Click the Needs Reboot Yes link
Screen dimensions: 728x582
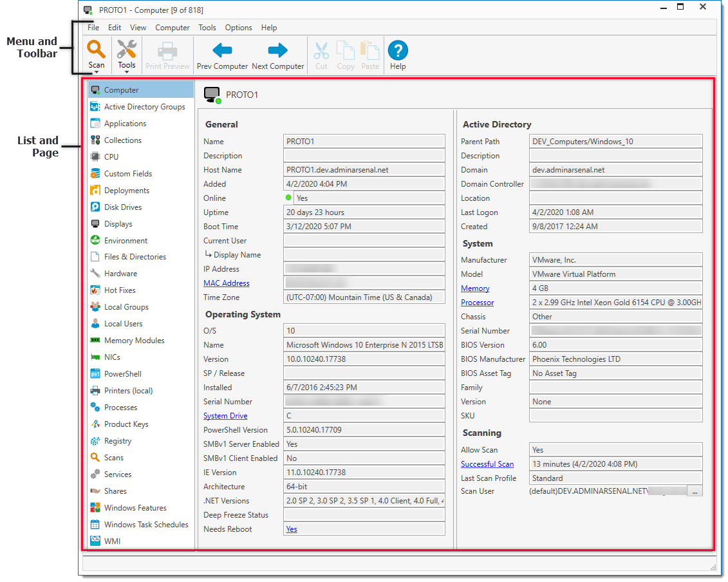292,529
